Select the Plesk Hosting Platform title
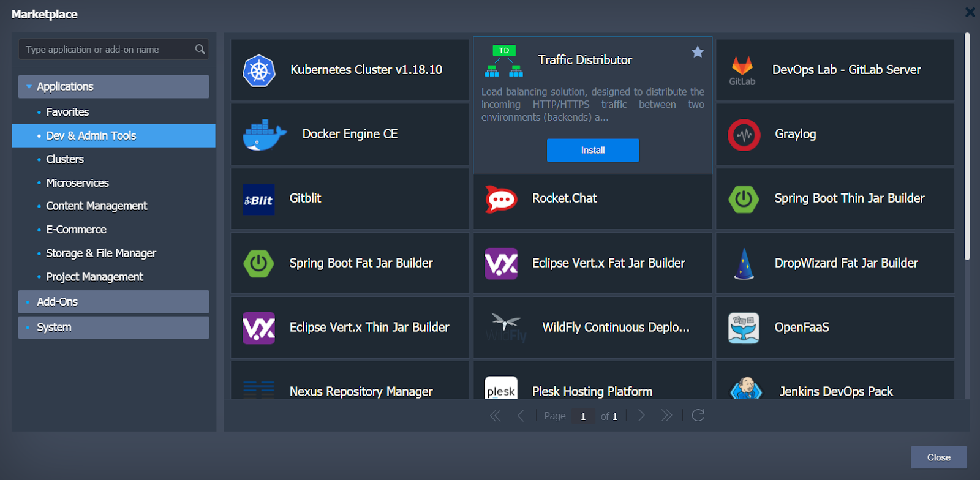The image size is (980, 480). tap(592, 392)
